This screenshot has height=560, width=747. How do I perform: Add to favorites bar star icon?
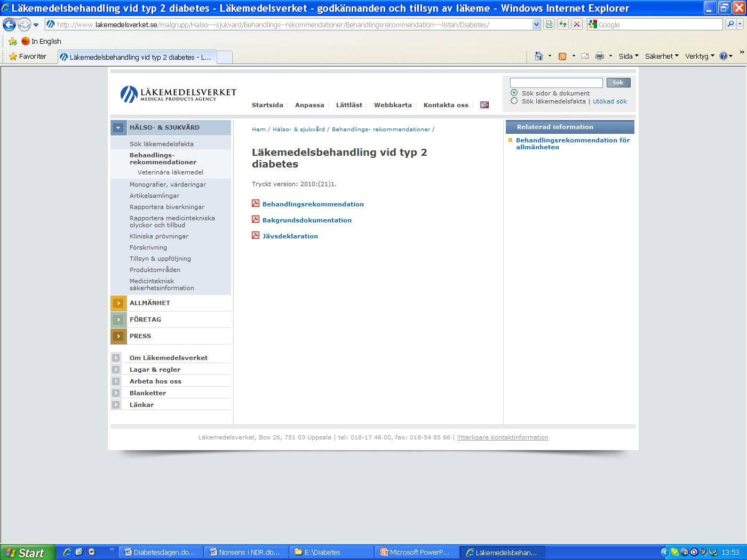13,41
